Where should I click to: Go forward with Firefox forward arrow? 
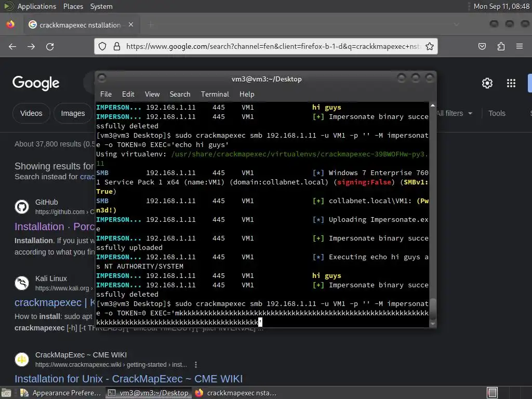(31, 46)
